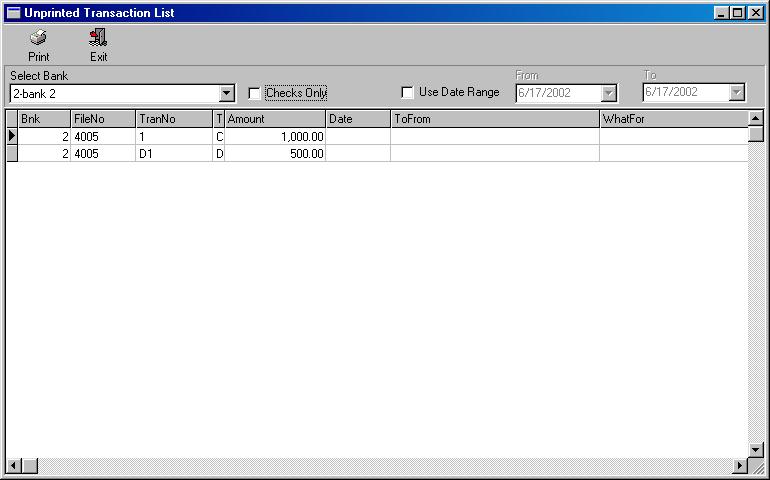Image resolution: width=770 pixels, height=480 pixels.
Task: Click the WhatFor column header
Action: (673, 119)
